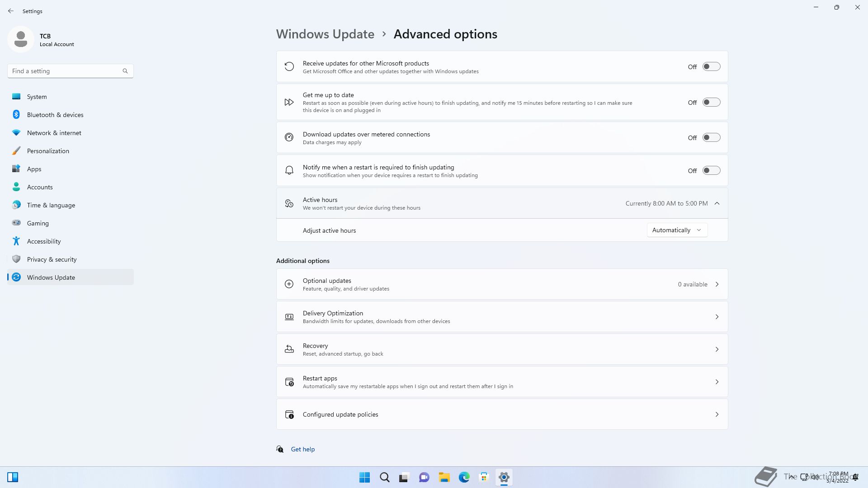The image size is (868, 488).
Task: Open Microsoft Edge from taskbar
Action: pyautogui.click(x=464, y=477)
